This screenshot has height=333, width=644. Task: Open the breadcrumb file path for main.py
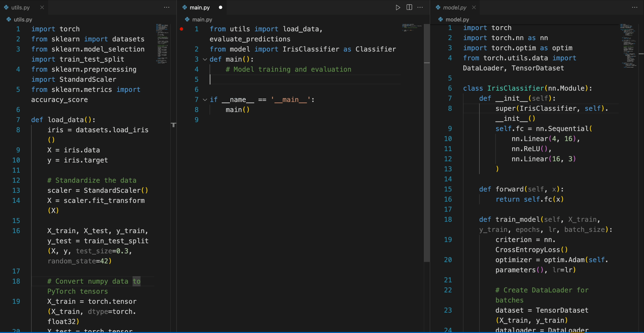pyautogui.click(x=202, y=19)
